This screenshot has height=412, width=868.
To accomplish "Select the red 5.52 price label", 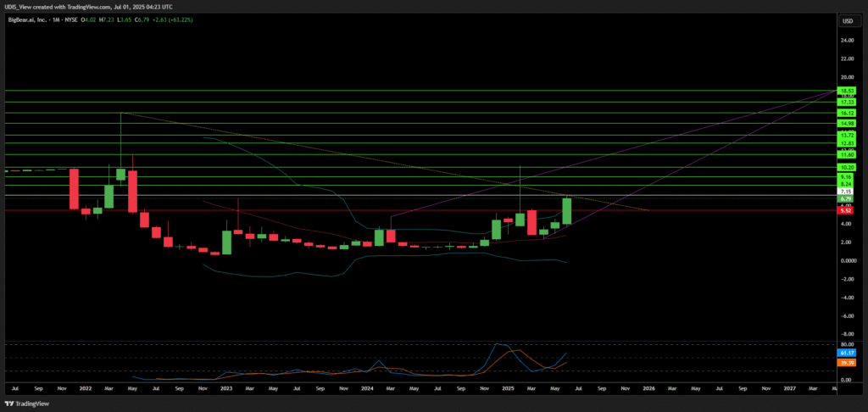I will tap(846, 210).
